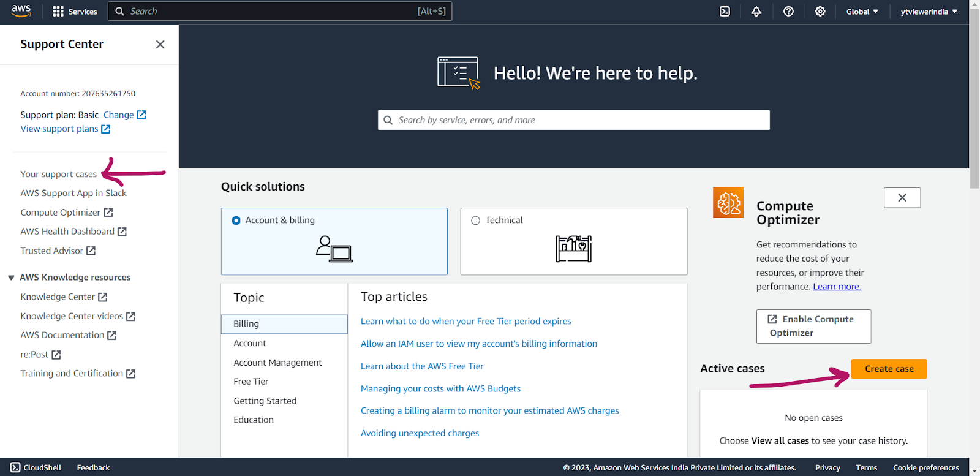Click the Create case button
This screenshot has width=980, height=476.
[x=889, y=369]
